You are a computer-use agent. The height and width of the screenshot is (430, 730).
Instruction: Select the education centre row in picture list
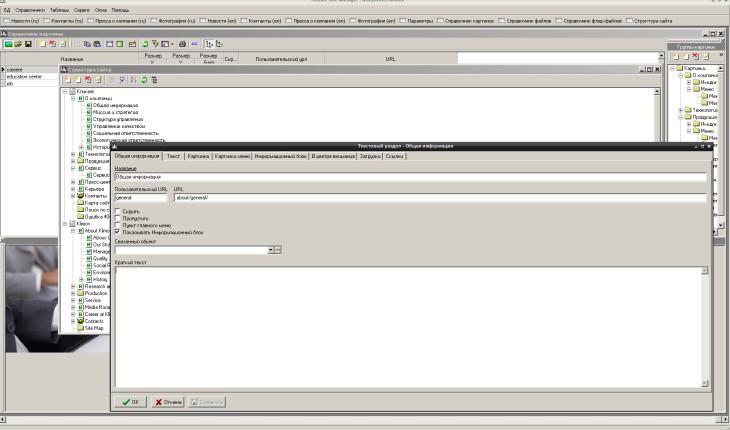(x=30, y=76)
